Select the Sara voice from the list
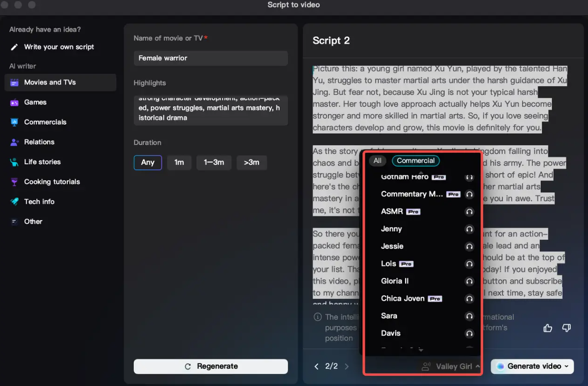The image size is (588, 386). pos(389,316)
